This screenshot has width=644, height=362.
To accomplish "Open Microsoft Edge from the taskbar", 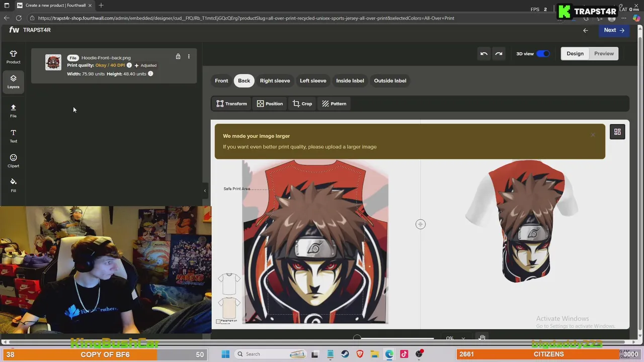I will (x=389, y=354).
